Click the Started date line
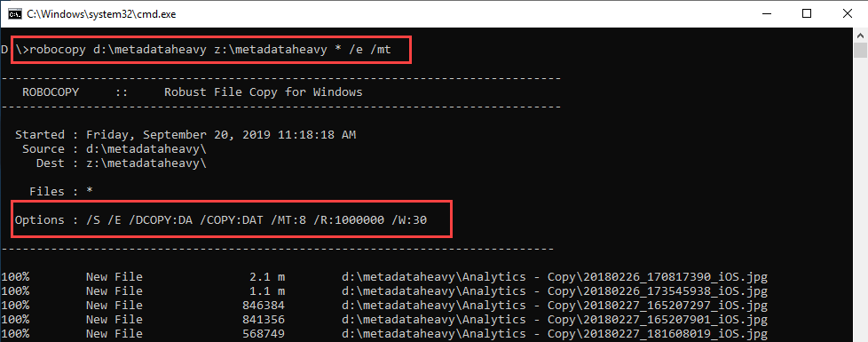 pyautogui.click(x=185, y=135)
